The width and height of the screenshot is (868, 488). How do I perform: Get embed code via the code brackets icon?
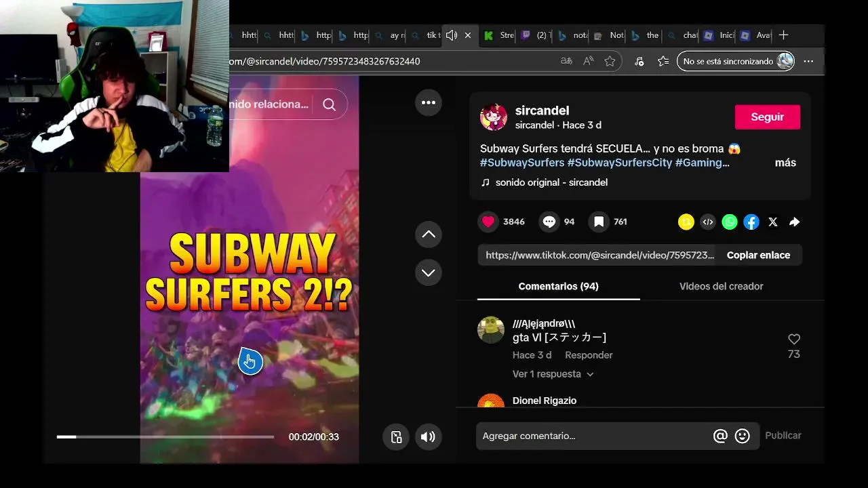point(708,222)
